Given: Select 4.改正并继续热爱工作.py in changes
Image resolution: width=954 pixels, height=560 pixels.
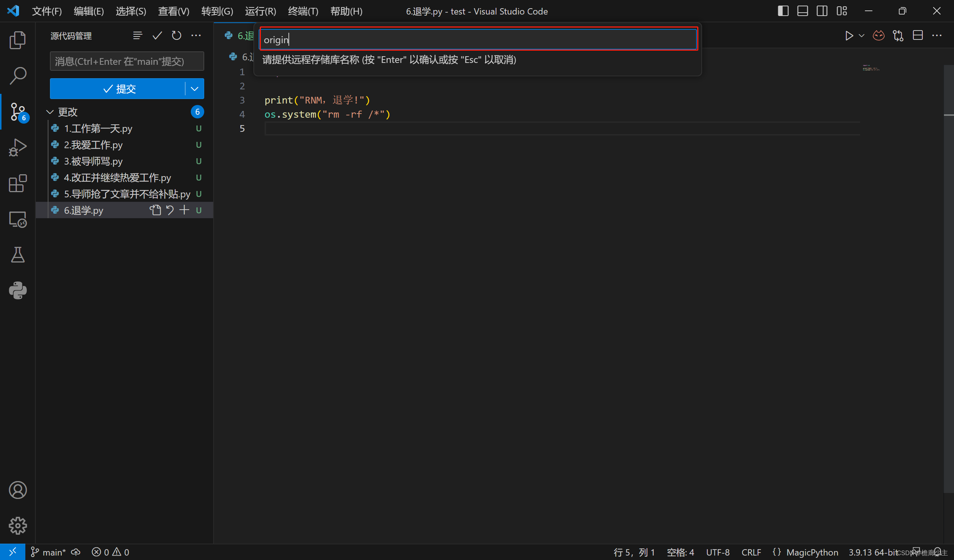Looking at the screenshot, I should tap(125, 178).
